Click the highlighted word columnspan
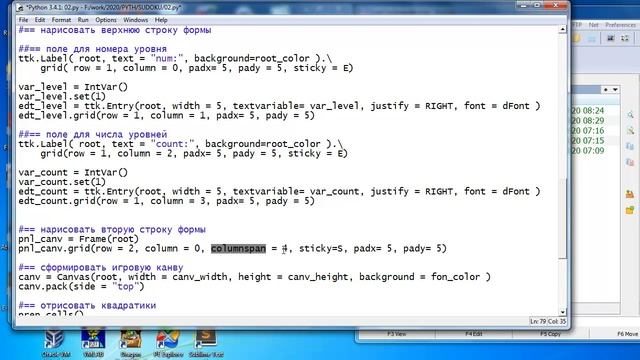This screenshot has height=360, width=640. [x=238, y=249]
